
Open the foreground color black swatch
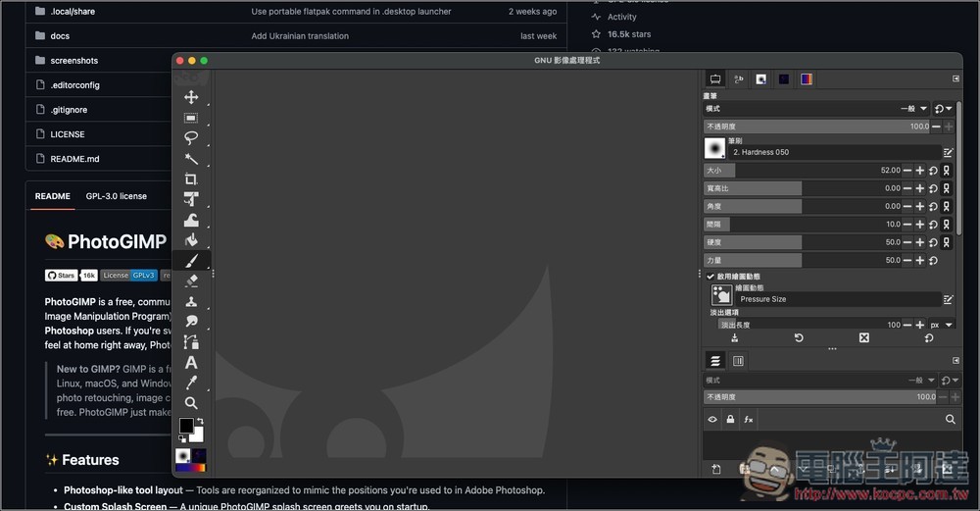click(185, 426)
